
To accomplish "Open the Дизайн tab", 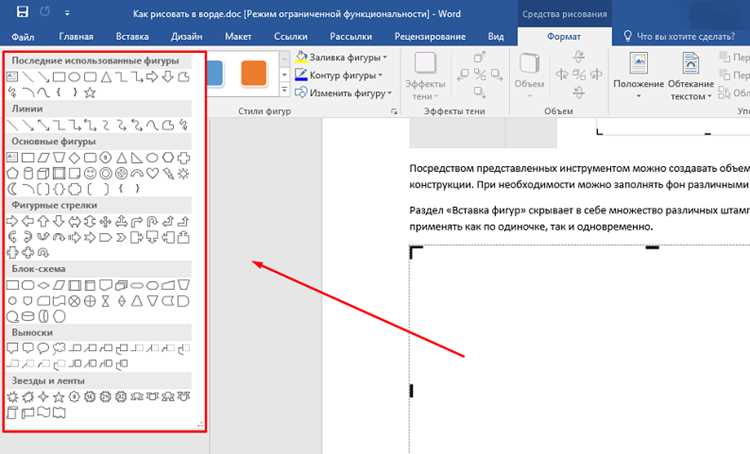I will 187,36.
